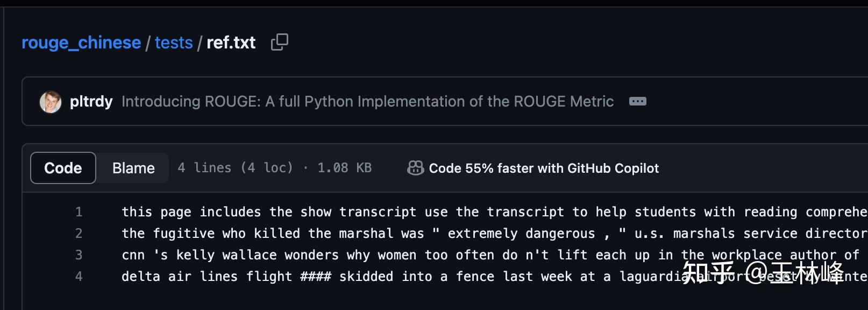Viewport: 868px width, 310px height.
Task: Select line number 4
Action: click(79, 277)
